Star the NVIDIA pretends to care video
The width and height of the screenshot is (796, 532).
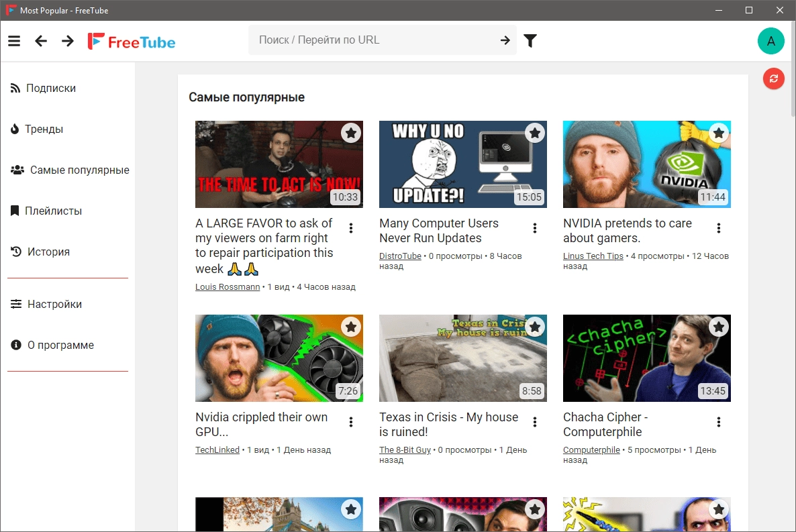pyautogui.click(x=718, y=133)
